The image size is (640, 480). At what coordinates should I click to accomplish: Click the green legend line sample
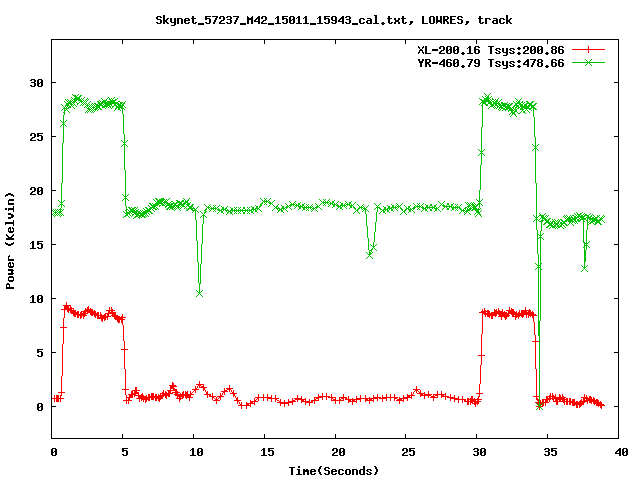[588, 62]
